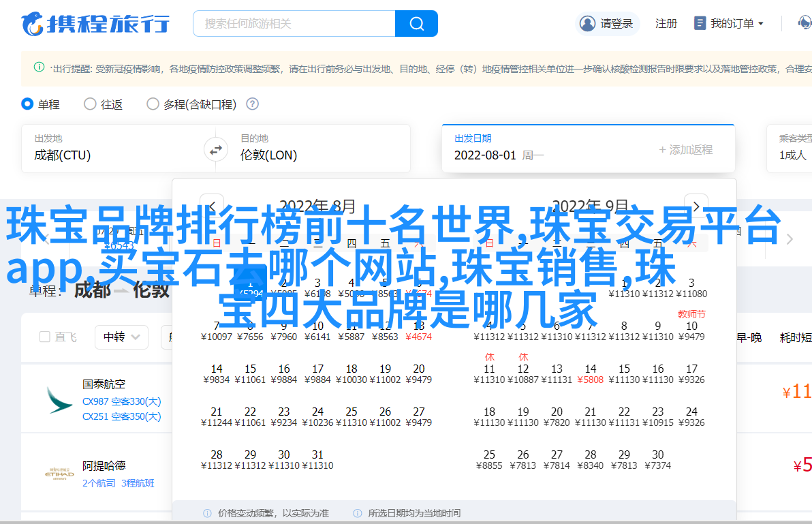Image resolution: width=812 pixels, height=524 pixels.
Task: Expand the 中转 transfer filter dropdown
Action: tap(121, 337)
